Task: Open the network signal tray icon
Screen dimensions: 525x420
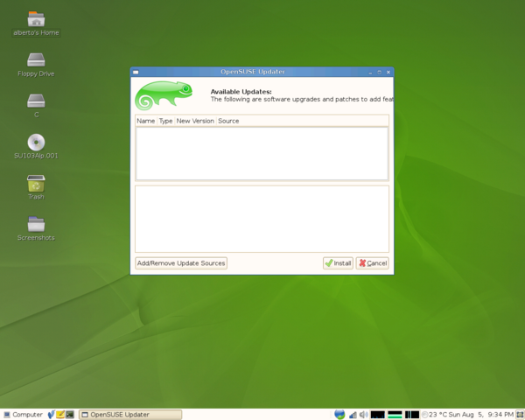Action: click(x=353, y=415)
